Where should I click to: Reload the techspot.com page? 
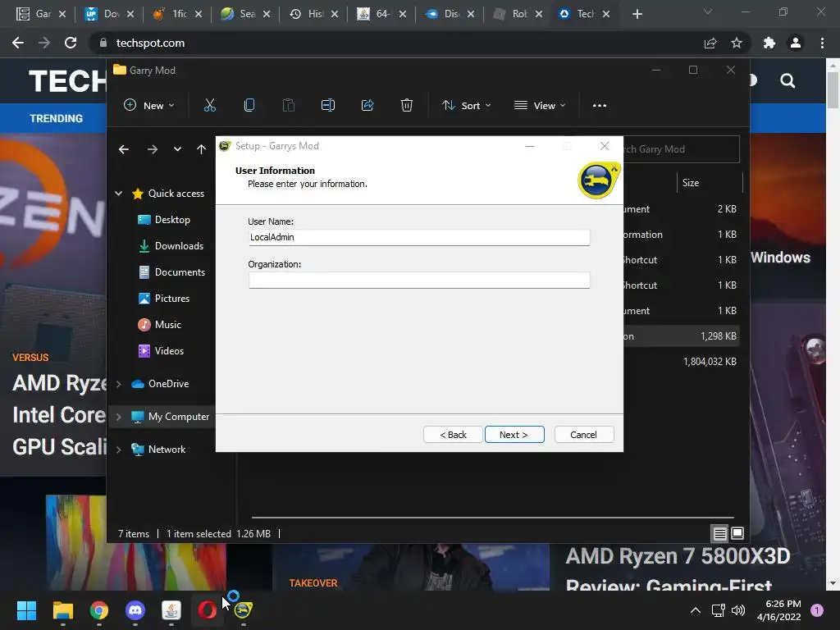coord(71,43)
